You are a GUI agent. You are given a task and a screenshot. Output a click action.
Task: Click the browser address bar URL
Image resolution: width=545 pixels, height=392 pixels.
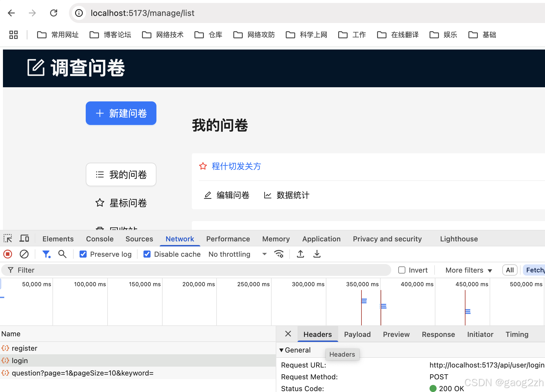click(x=143, y=13)
